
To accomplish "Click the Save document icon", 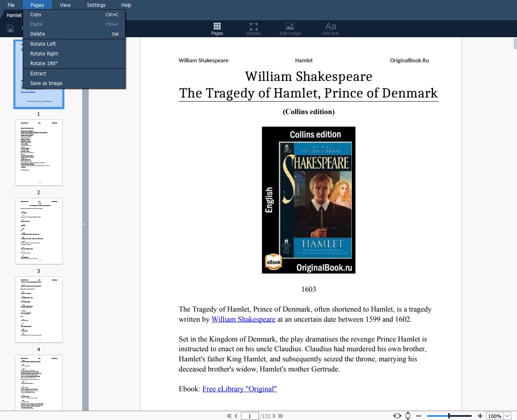I will (11, 28).
